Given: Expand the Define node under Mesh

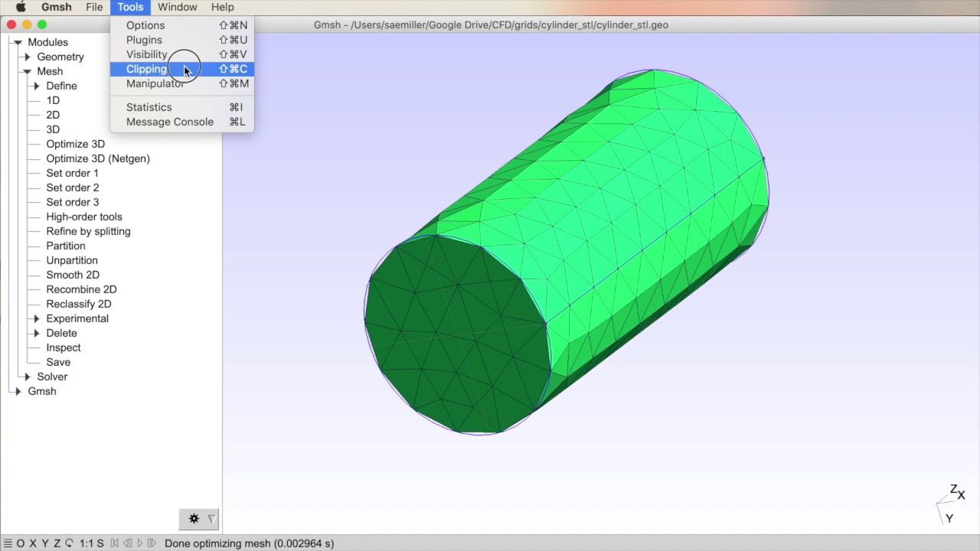Looking at the screenshot, I should tap(36, 86).
